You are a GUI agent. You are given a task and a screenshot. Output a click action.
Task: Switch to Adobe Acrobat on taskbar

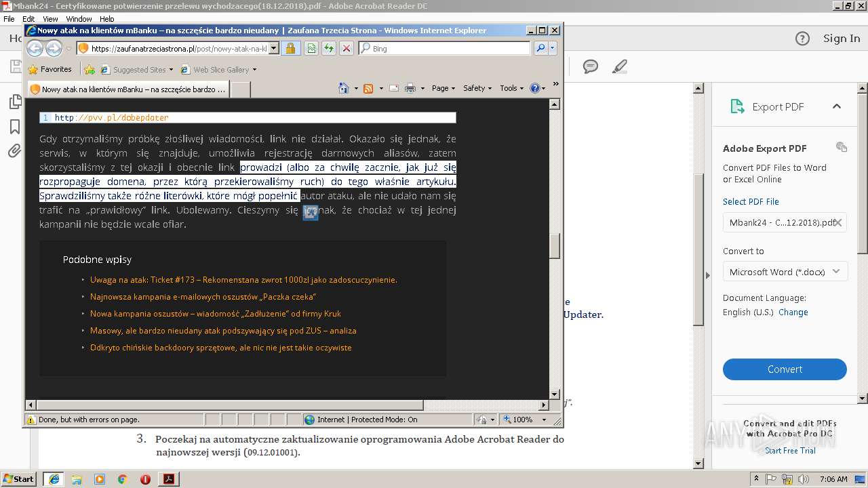[168, 479]
